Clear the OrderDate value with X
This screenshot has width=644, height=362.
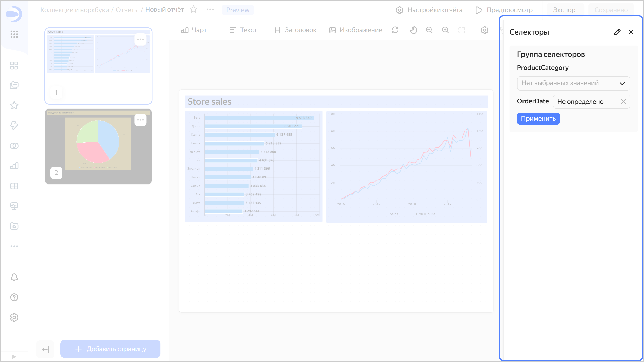pos(623,102)
